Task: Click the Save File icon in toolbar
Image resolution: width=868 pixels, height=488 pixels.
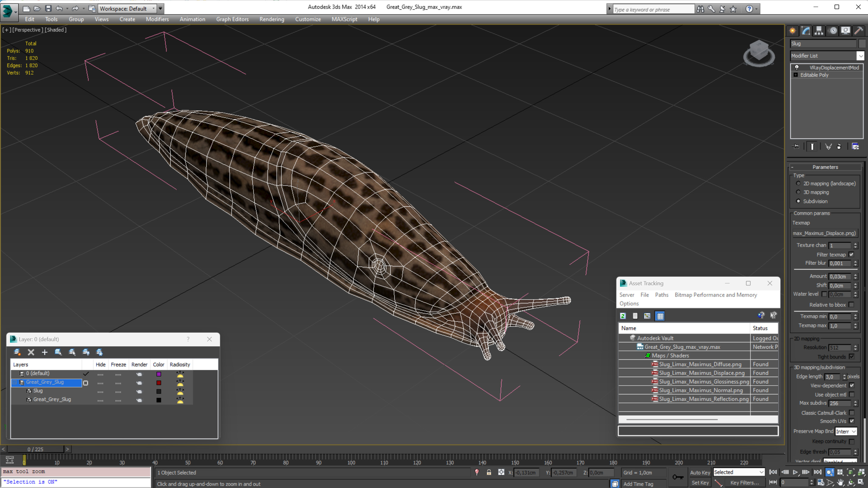Action: 48,9
